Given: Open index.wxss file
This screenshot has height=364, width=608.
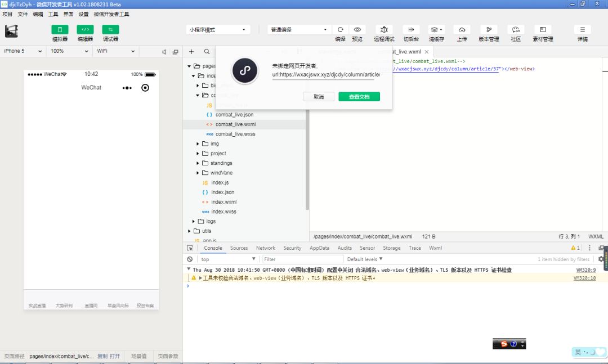Looking at the screenshot, I should [x=223, y=212].
